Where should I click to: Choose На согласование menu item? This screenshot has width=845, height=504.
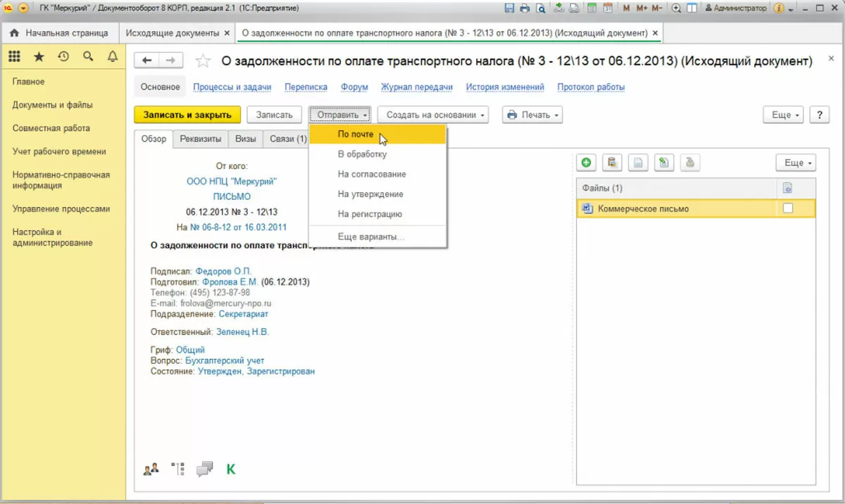click(x=377, y=174)
